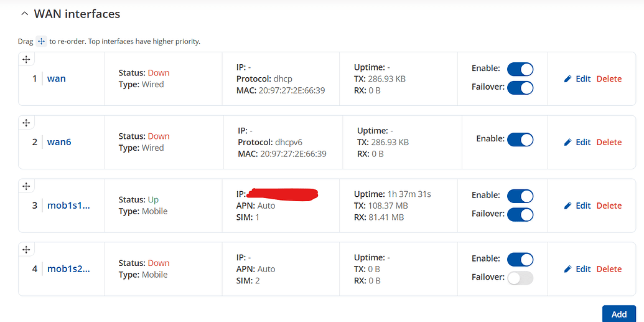The width and height of the screenshot is (644, 322).
Task: Delete the wan interface
Action: point(609,78)
